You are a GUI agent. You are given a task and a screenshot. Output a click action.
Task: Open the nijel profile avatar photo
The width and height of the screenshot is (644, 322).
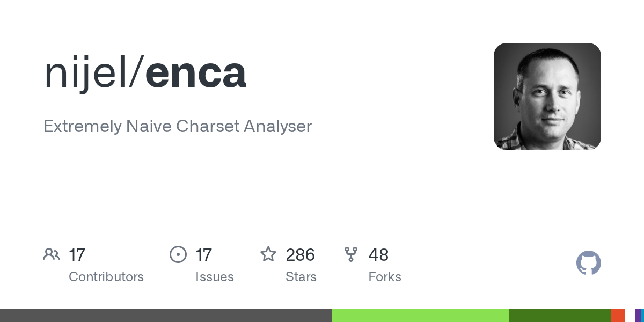coord(547,97)
